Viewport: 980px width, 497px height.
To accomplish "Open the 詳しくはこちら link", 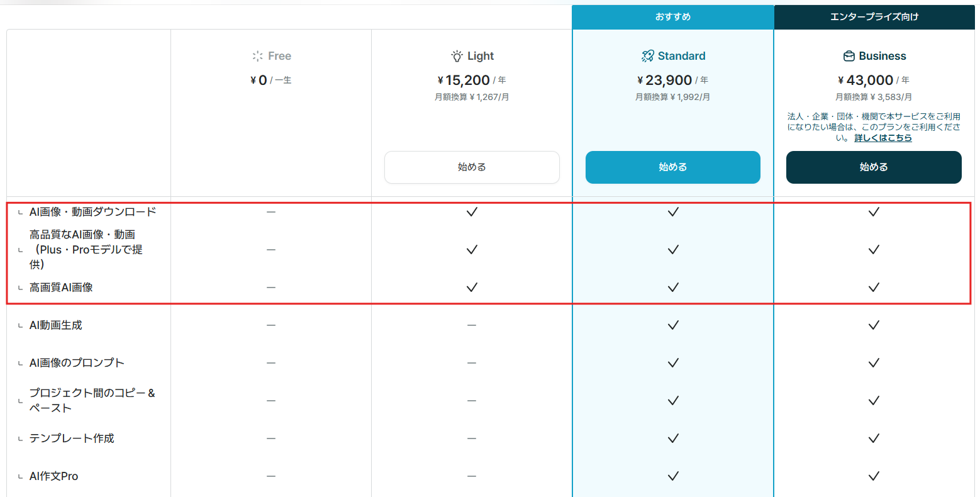I will pos(883,138).
